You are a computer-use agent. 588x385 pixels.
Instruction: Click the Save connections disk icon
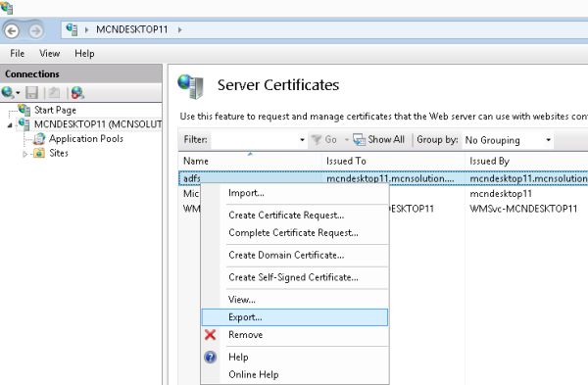click(x=32, y=93)
